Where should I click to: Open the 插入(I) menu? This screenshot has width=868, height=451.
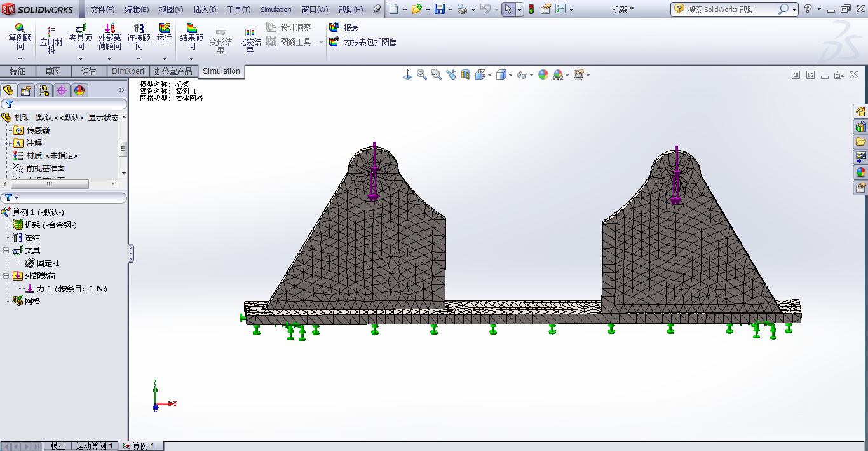(x=205, y=10)
